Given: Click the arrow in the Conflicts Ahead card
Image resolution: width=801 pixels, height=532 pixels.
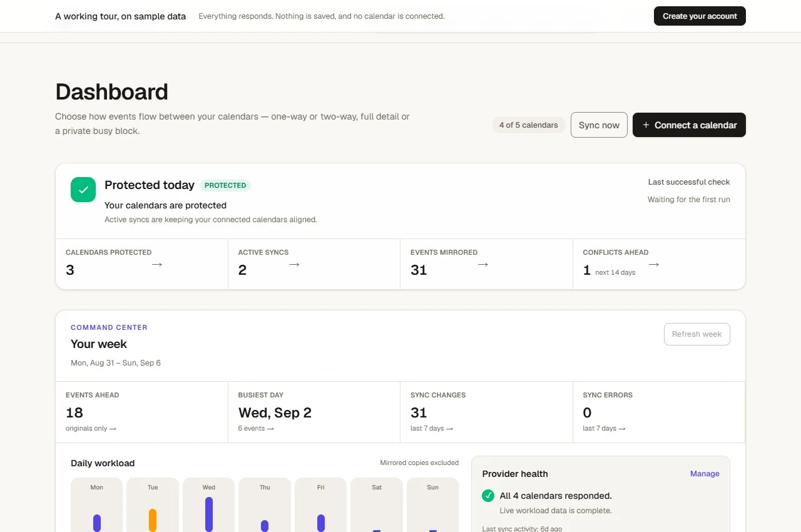Looking at the screenshot, I should pos(654,265).
